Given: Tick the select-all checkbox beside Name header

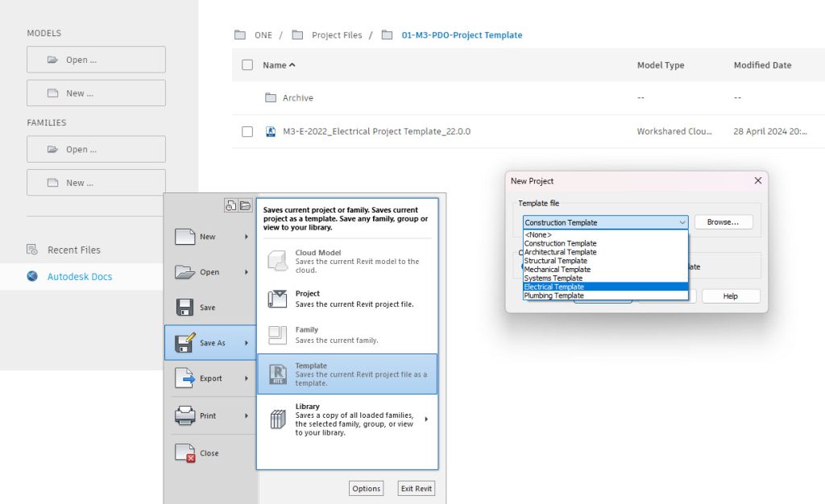Looking at the screenshot, I should click(247, 64).
